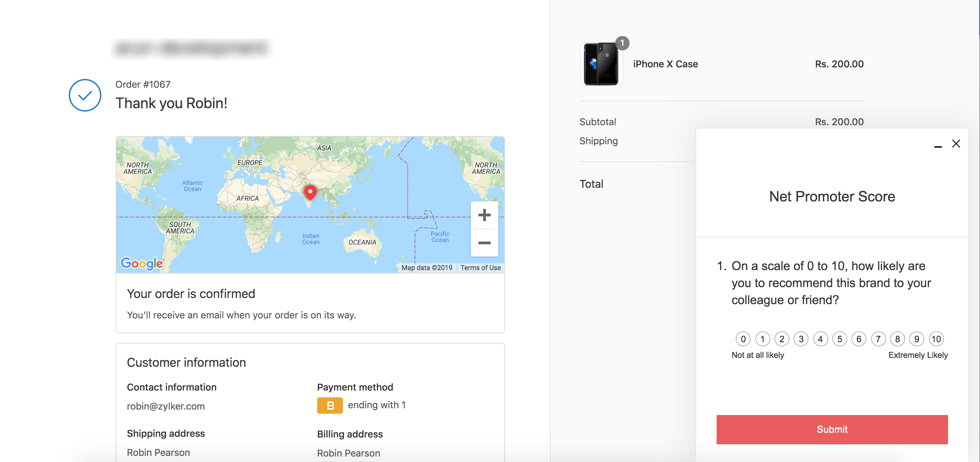
Task: Click the orange B payment card icon
Action: [x=330, y=405]
